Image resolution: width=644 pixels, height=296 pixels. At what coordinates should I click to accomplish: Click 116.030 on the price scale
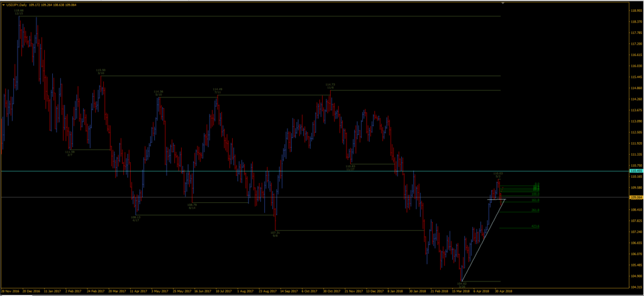coord(636,66)
